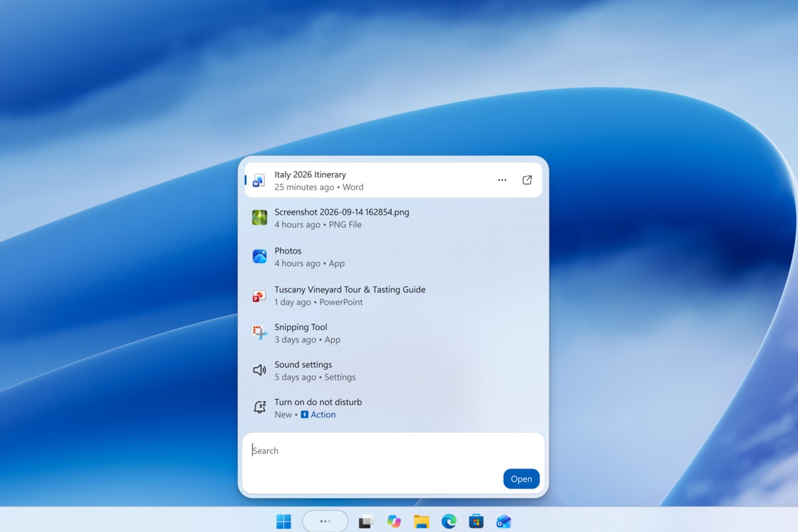
Task: Select the Snipping Tool result title
Action: pos(301,327)
